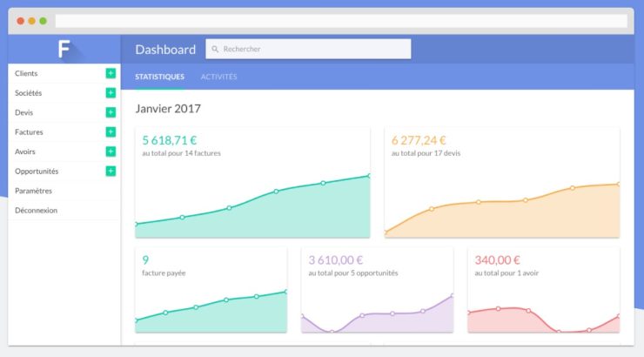
Task: Select the Statistiques tab
Action: pyautogui.click(x=159, y=77)
